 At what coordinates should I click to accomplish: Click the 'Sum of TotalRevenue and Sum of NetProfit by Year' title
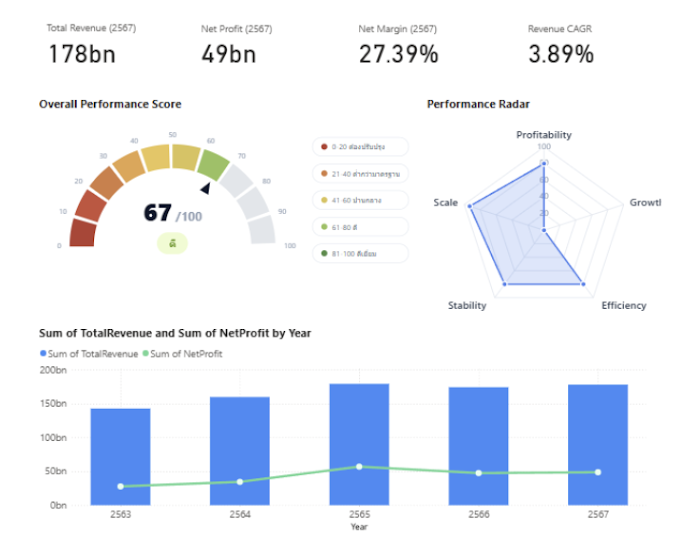175,333
